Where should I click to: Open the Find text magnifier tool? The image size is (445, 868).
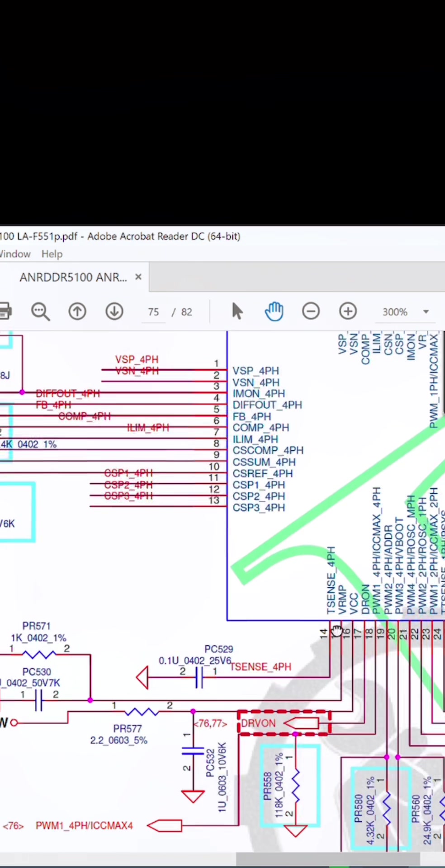tap(40, 311)
